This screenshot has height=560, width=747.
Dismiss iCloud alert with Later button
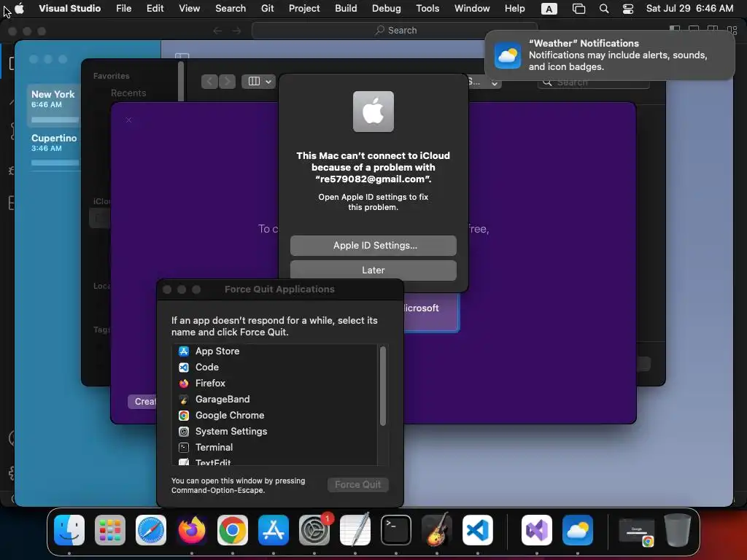click(373, 270)
